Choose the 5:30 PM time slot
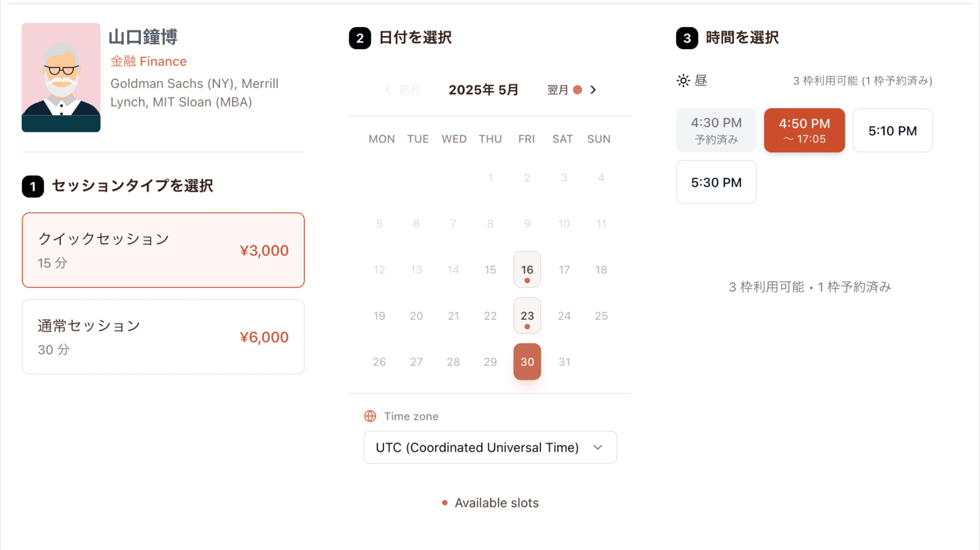 tap(716, 182)
